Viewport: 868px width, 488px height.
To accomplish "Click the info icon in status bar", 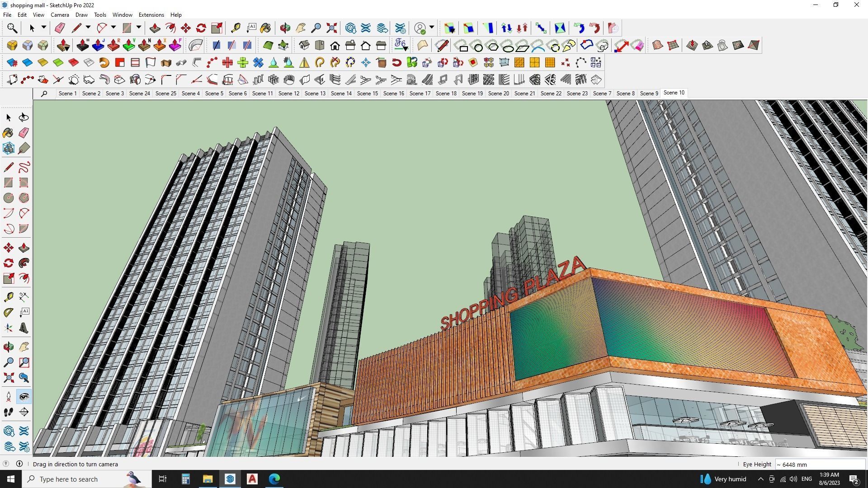I will coord(19,464).
